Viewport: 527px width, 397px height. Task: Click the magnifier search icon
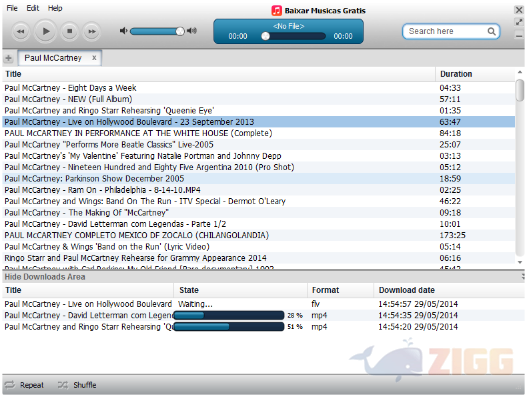point(491,31)
